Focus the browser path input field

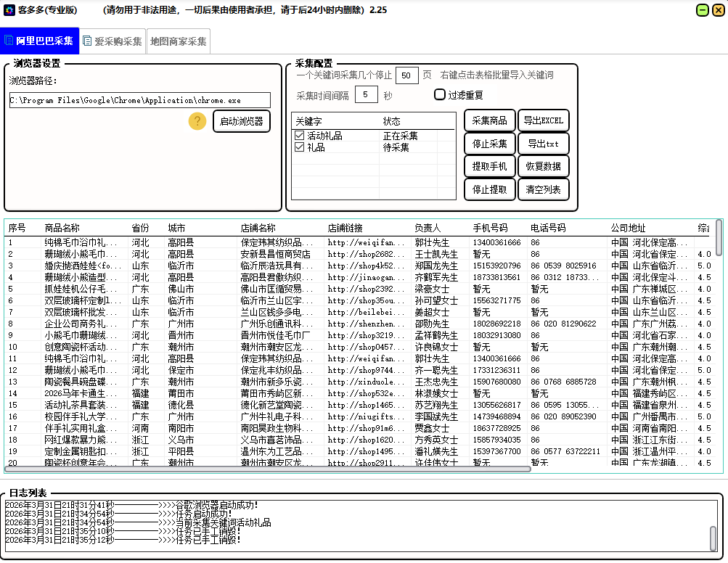pos(139,100)
